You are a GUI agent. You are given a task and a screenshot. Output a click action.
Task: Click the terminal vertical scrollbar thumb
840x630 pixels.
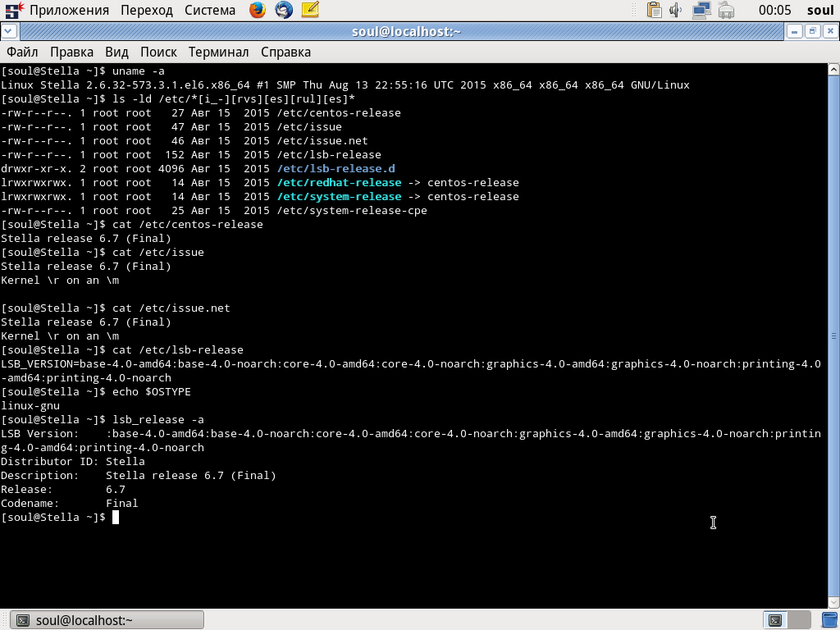click(x=833, y=336)
